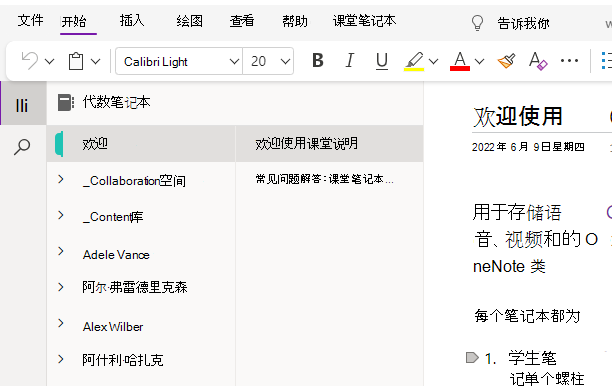The height and width of the screenshot is (386, 612).
Task: Select the 阿尔·弗雷德里克森 label
Action: (135, 287)
